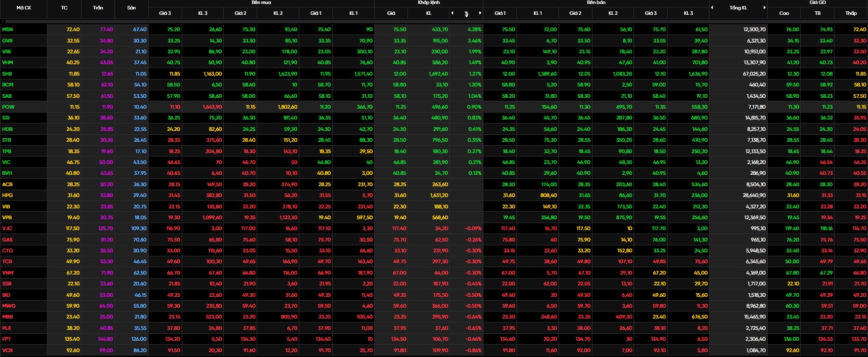Select the MSN stock symbol

7,29
